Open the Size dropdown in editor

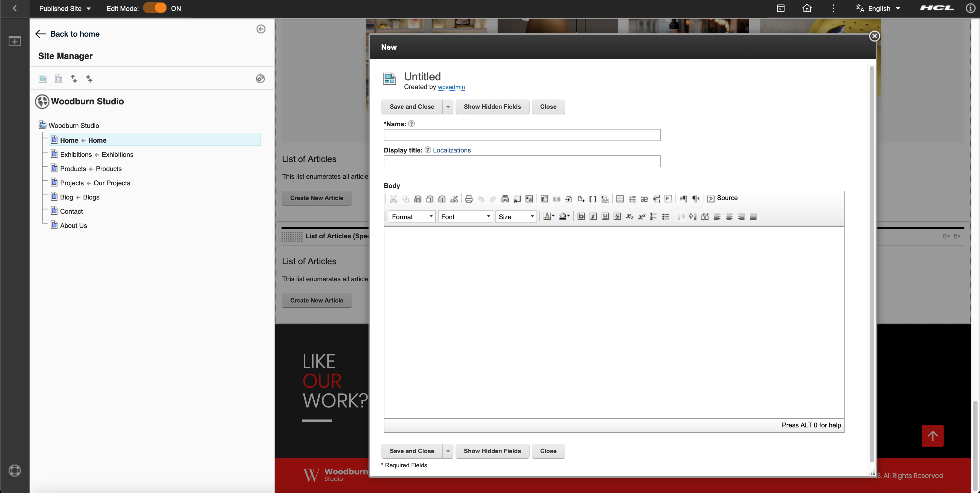click(514, 216)
